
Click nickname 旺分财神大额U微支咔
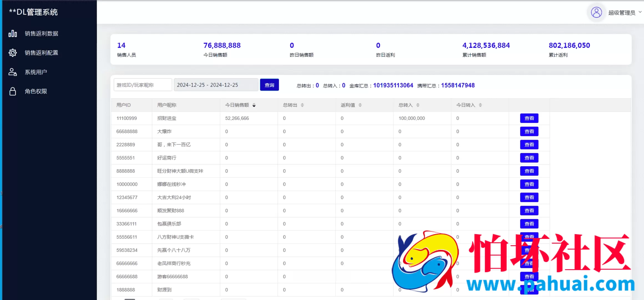pos(180,171)
